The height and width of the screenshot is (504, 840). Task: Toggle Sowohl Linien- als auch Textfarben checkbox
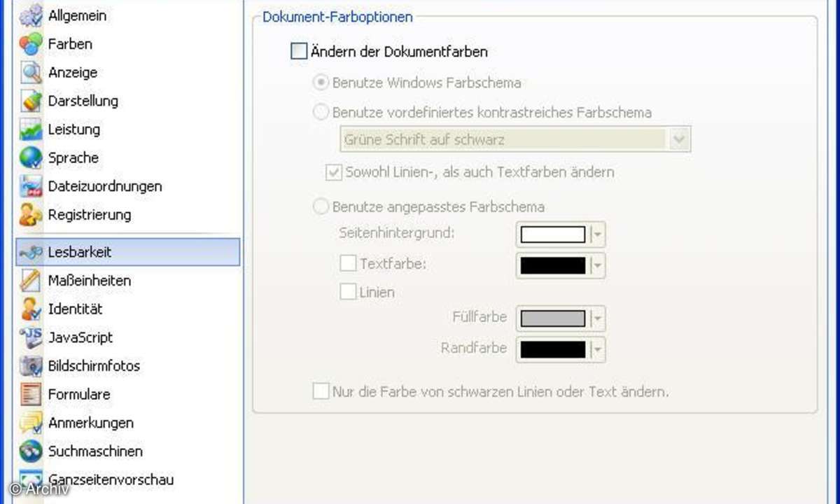click(333, 171)
